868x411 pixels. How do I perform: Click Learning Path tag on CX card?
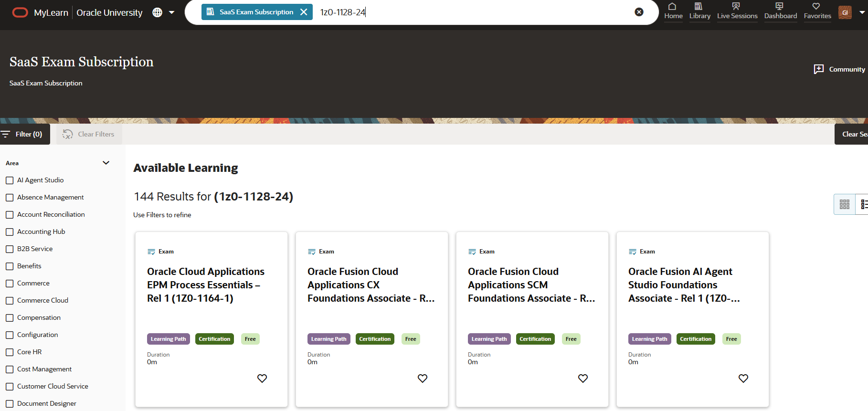(x=329, y=339)
